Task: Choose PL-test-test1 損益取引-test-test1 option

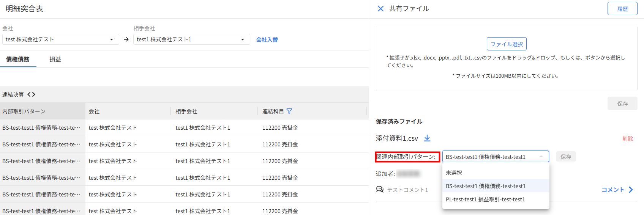Action: coord(485,199)
